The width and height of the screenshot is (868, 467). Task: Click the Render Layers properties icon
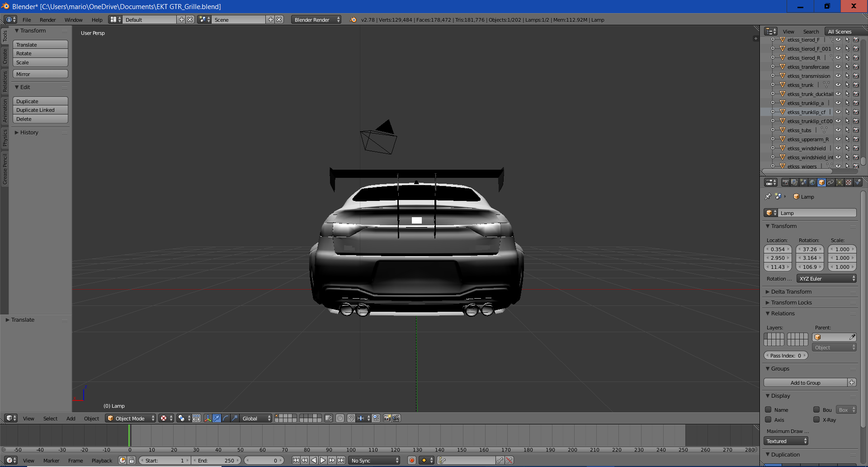click(x=794, y=182)
